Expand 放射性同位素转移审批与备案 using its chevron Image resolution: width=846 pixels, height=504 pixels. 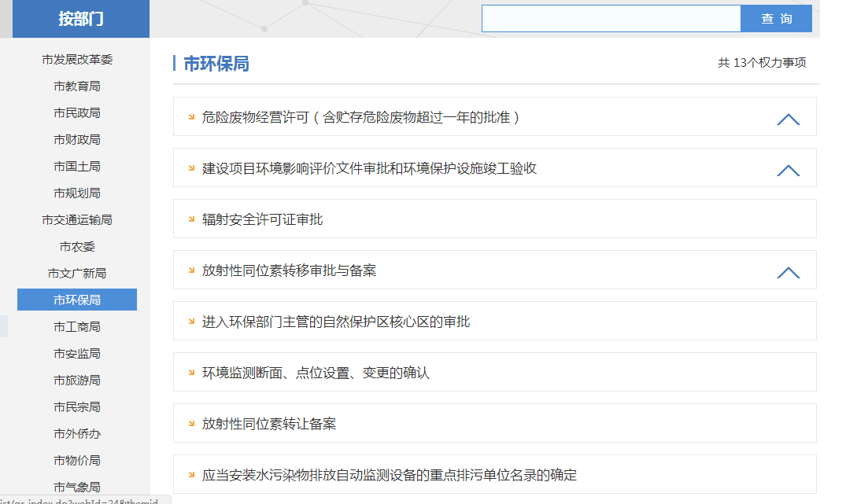(x=788, y=272)
